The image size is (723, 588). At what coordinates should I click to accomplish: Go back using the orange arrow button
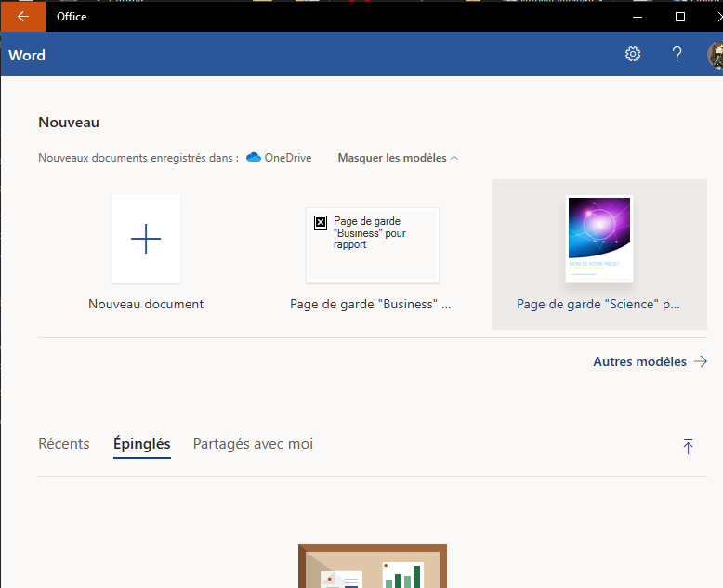(23, 17)
